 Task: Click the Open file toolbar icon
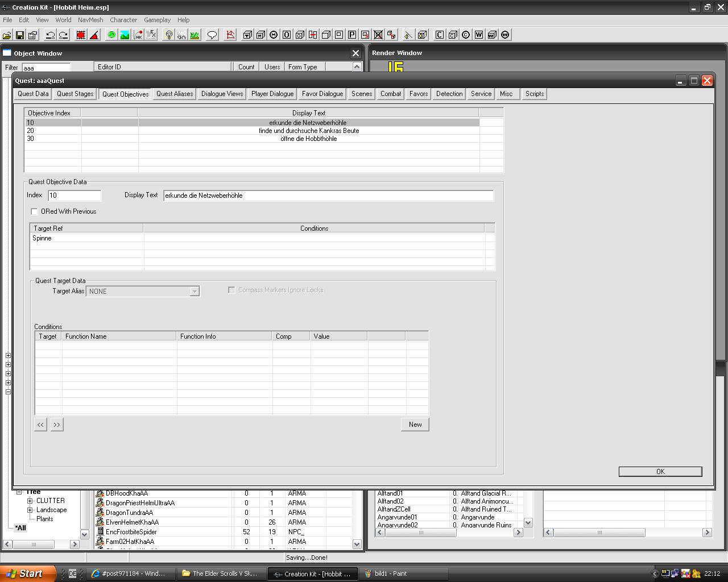tap(7, 35)
